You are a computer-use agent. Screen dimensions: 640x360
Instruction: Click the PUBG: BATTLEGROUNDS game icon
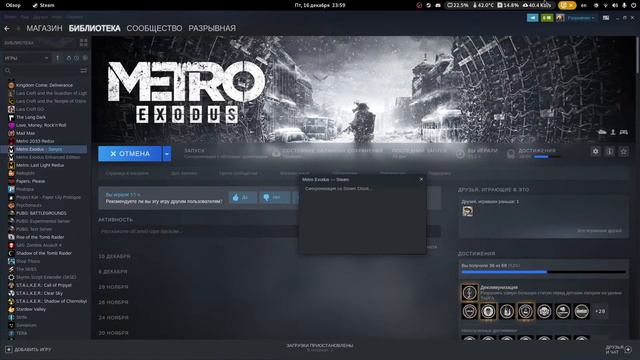click(x=11, y=213)
